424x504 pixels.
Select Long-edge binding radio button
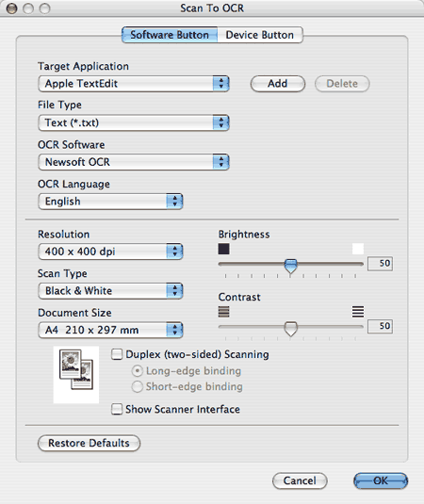[x=138, y=371]
